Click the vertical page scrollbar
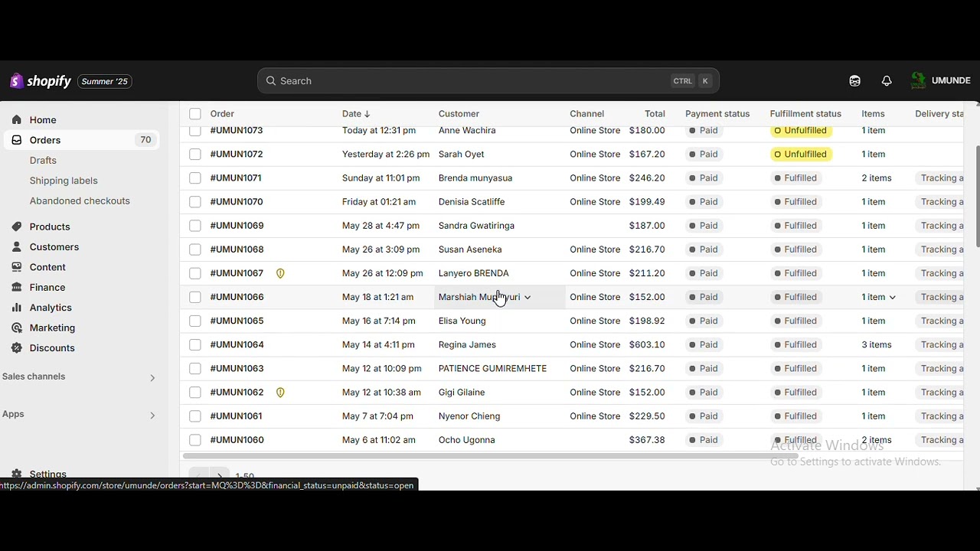The height and width of the screenshot is (551, 980). tap(977, 197)
